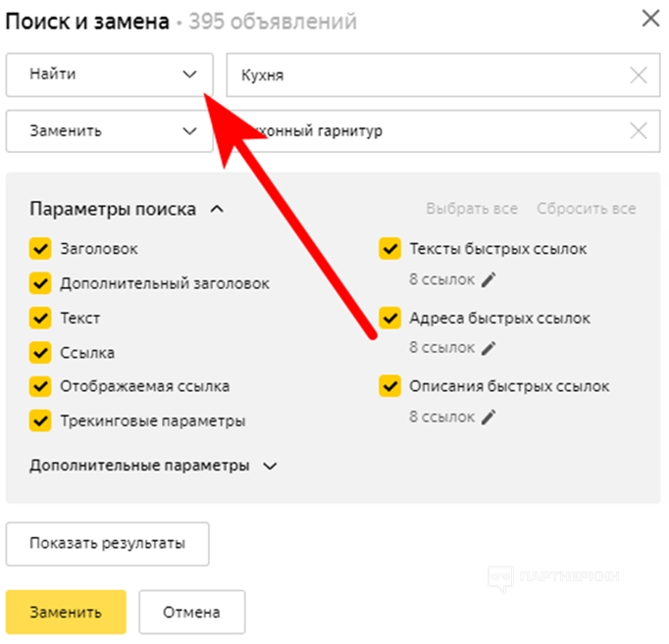Screen dimensions: 669x644
Task: Clear the кухонный гарнитур replace field
Action: [x=639, y=131]
